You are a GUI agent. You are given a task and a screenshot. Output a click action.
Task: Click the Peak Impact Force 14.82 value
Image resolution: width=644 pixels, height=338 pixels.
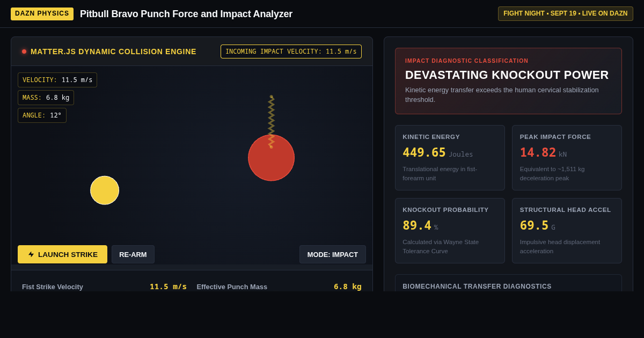tap(538, 152)
